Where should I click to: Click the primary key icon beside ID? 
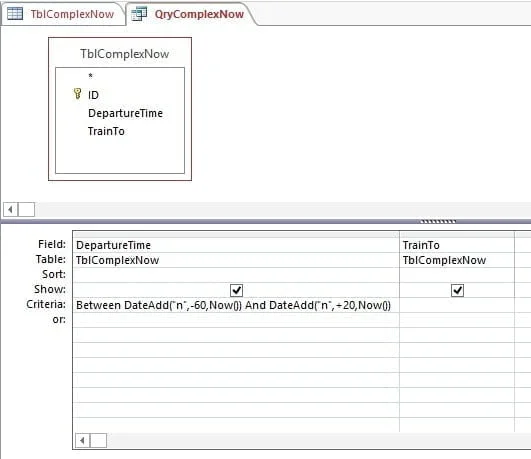(x=78, y=94)
